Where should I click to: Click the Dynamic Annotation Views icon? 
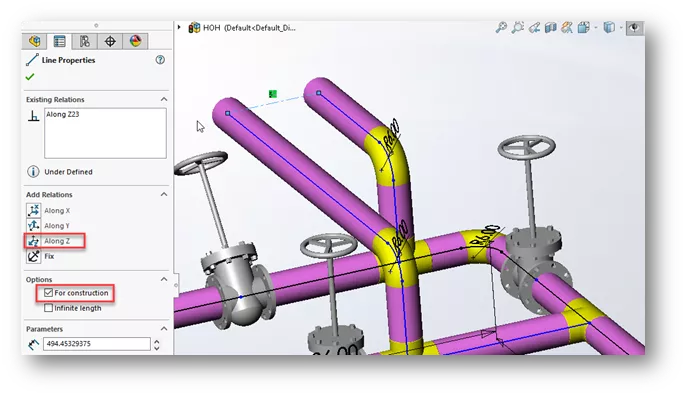(567, 28)
